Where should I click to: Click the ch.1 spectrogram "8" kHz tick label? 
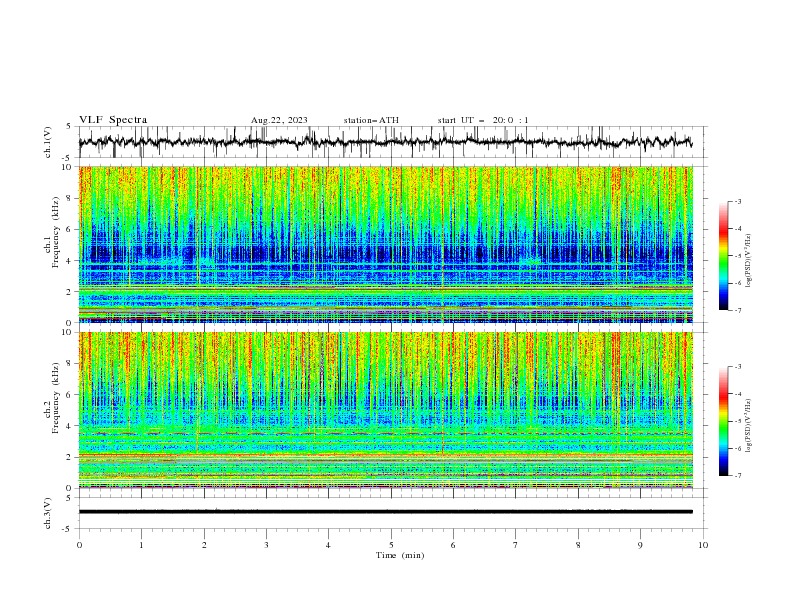(71, 198)
